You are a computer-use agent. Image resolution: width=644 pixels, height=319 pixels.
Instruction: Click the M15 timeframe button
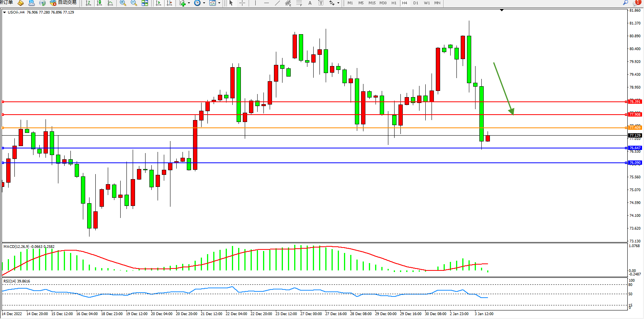372,3
